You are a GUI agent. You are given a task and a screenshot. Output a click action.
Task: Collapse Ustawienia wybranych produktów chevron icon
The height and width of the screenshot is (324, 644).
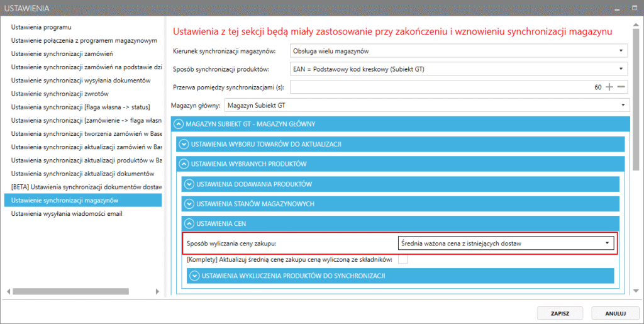pos(184,164)
